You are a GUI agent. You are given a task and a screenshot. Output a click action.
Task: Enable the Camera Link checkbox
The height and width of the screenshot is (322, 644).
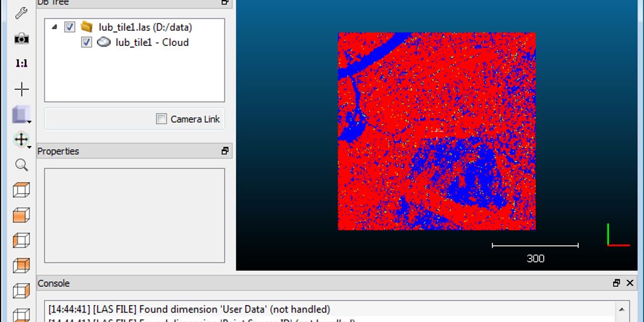pyautogui.click(x=162, y=119)
